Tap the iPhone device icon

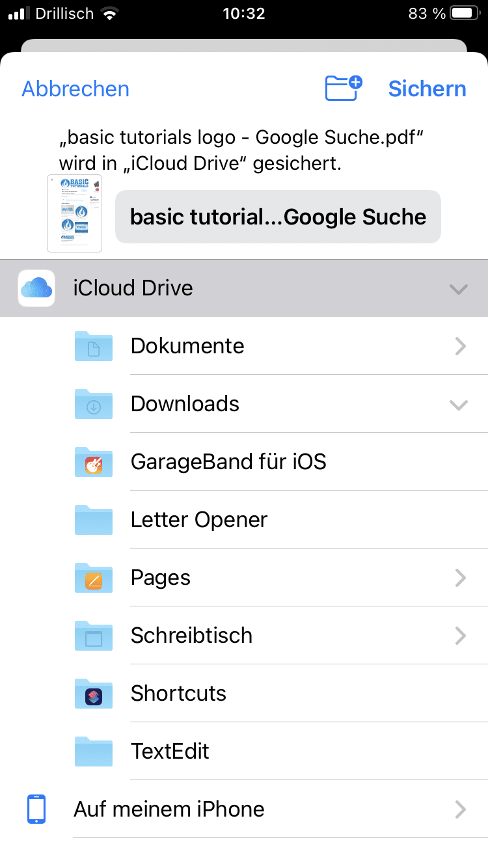coord(36,809)
